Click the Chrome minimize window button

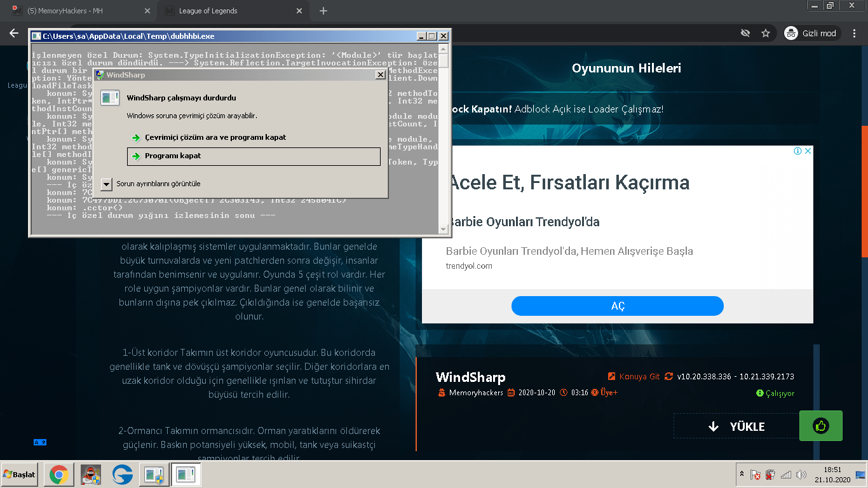816,5
